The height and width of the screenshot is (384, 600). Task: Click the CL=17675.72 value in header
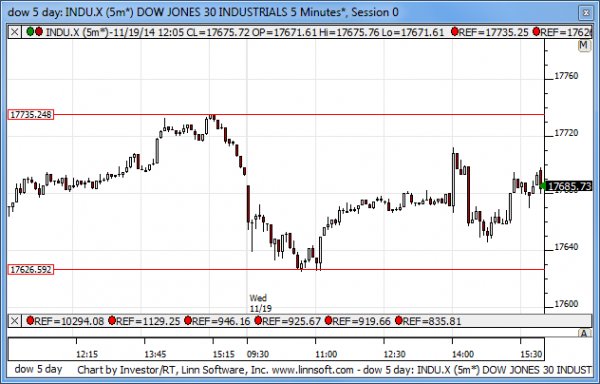click(x=218, y=32)
